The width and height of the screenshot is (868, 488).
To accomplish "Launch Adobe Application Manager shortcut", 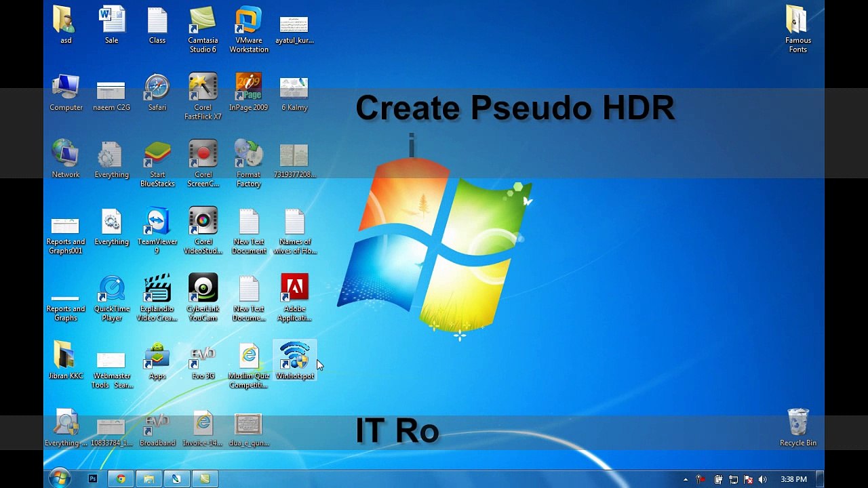I will point(294,298).
